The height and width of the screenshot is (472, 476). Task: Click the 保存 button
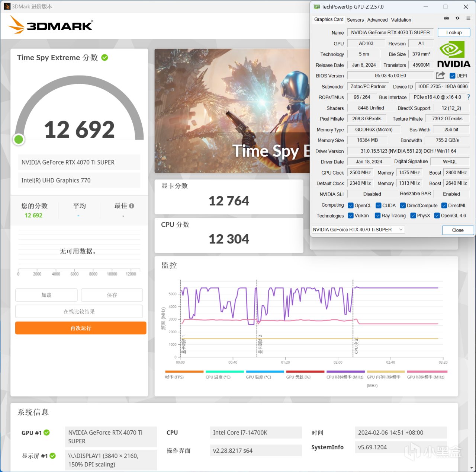point(112,295)
